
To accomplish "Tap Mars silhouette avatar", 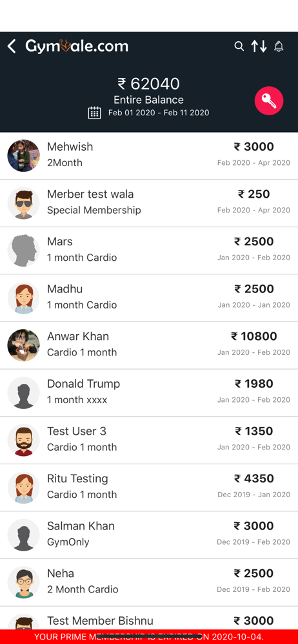I will pyautogui.click(x=23, y=251).
